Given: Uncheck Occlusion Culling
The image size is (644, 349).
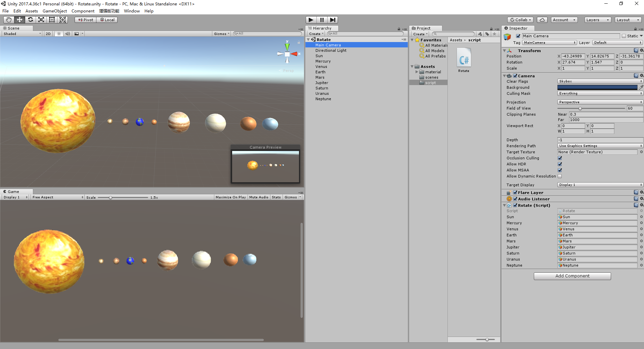Looking at the screenshot, I should [560, 158].
